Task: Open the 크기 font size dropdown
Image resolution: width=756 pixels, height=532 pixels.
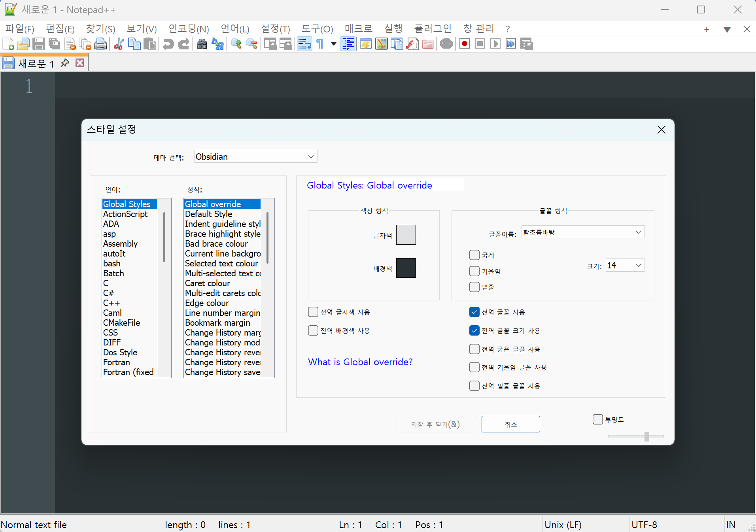Action: pos(625,266)
